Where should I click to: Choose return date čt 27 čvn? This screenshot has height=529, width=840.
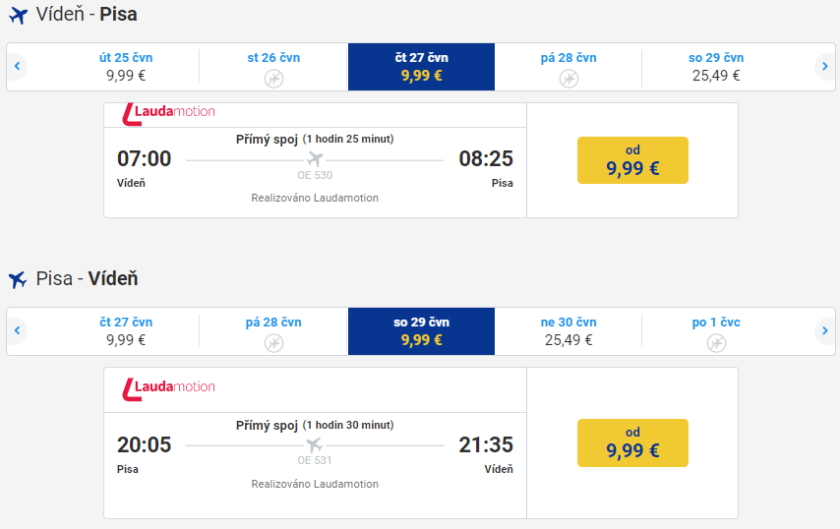(126, 331)
